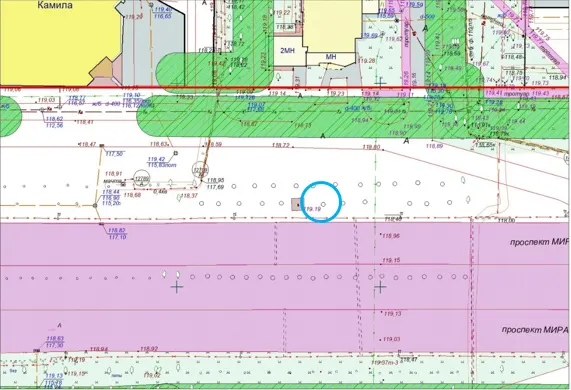Click the 119,73 elevation value
Screen dimensions: 571x390
[x=540, y=83]
